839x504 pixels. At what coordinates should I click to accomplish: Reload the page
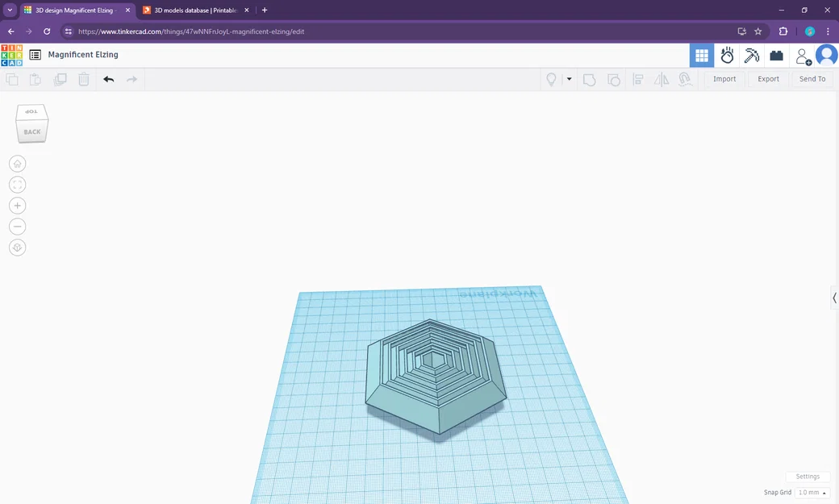click(x=47, y=31)
